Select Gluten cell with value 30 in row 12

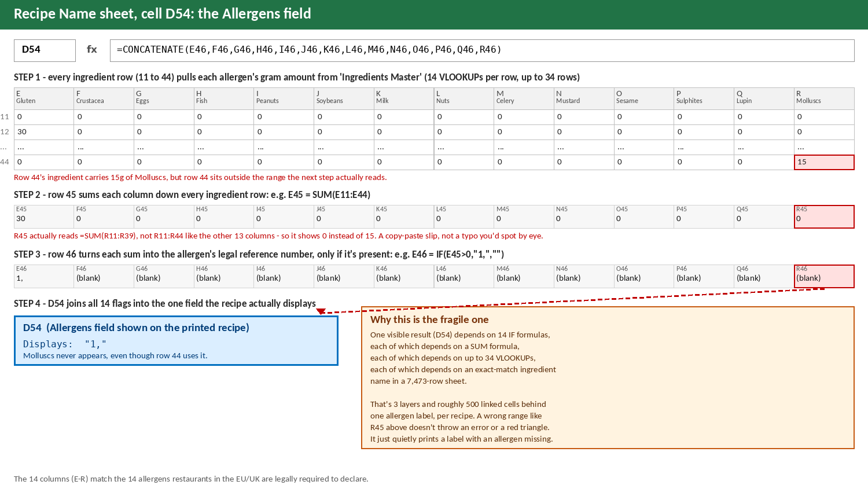44,132
